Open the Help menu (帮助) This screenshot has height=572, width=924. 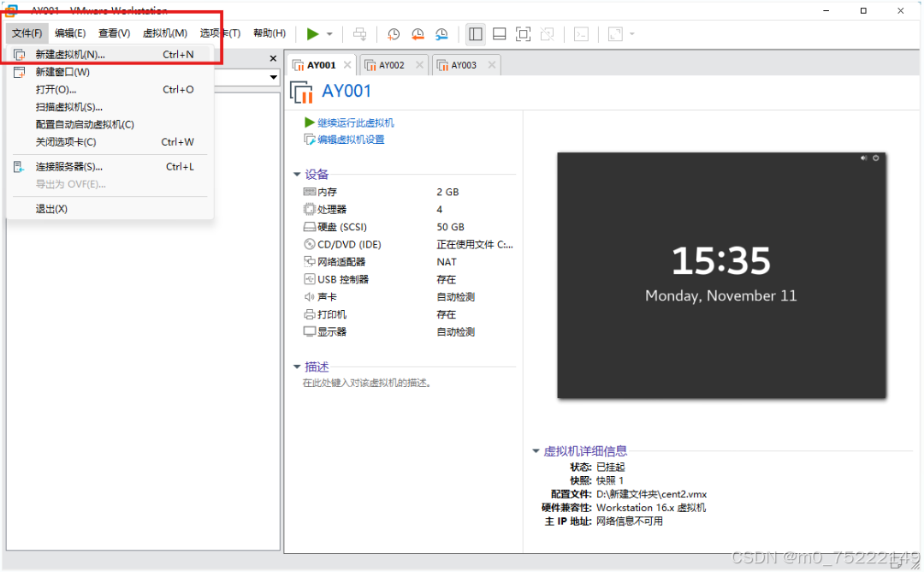click(269, 33)
